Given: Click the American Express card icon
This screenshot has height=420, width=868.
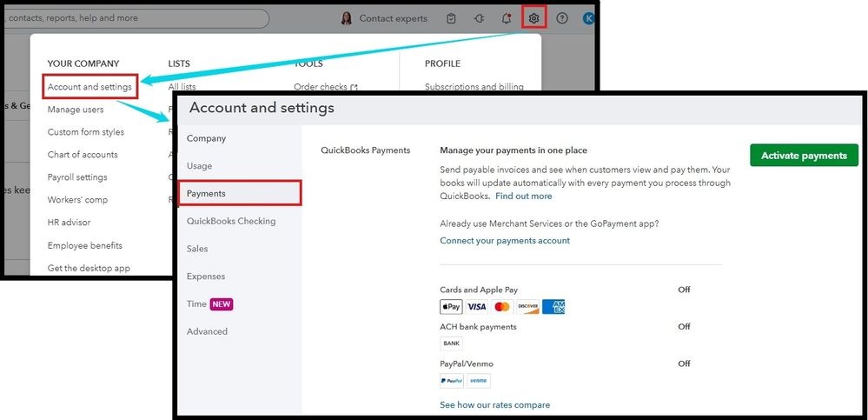Looking at the screenshot, I should (x=553, y=306).
